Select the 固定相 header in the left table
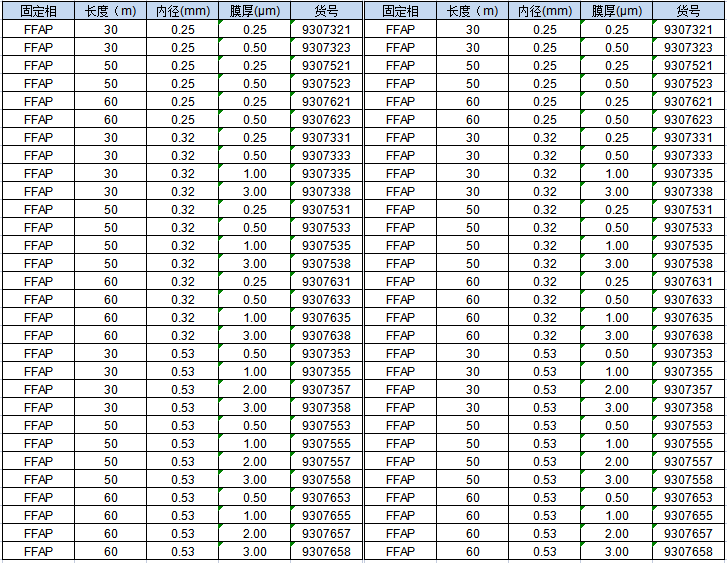The width and height of the screenshot is (727, 563). (x=38, y=11)
